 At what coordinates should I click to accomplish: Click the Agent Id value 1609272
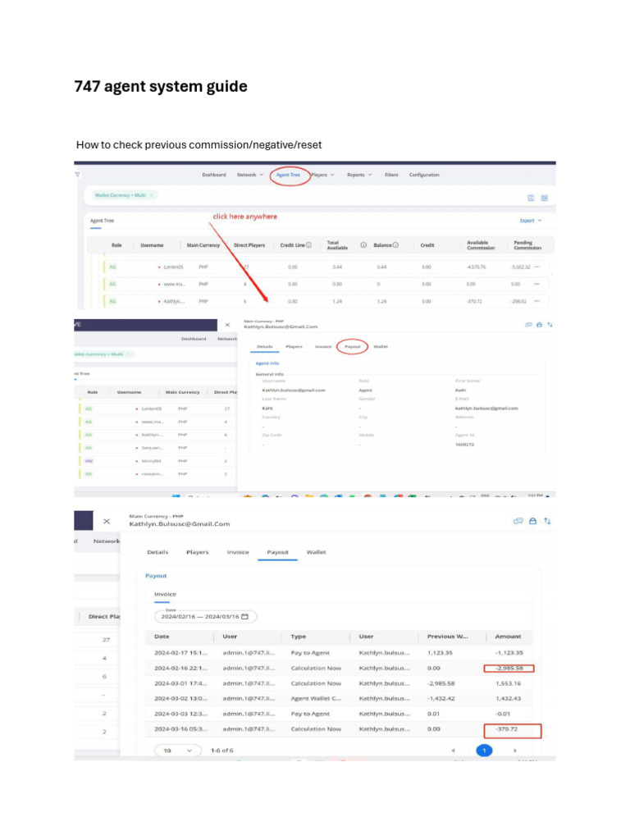[x=464, y=445]
